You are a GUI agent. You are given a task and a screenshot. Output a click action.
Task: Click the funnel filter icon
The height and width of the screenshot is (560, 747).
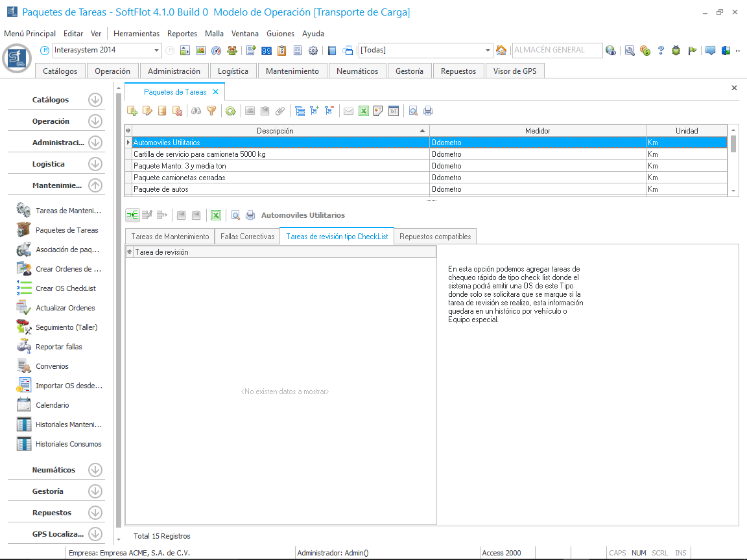pyautogui.click(x=211, y=111)
